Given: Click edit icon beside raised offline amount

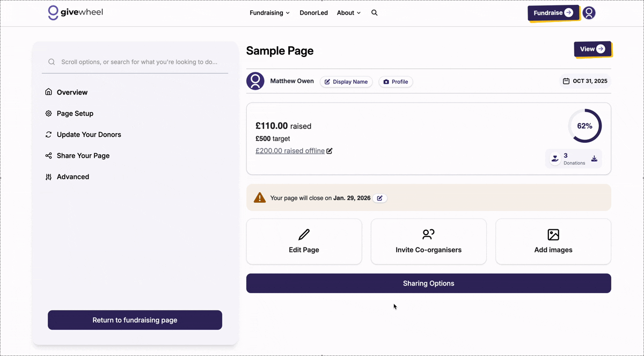Looking at the screenshot, I should pos(330,151).
